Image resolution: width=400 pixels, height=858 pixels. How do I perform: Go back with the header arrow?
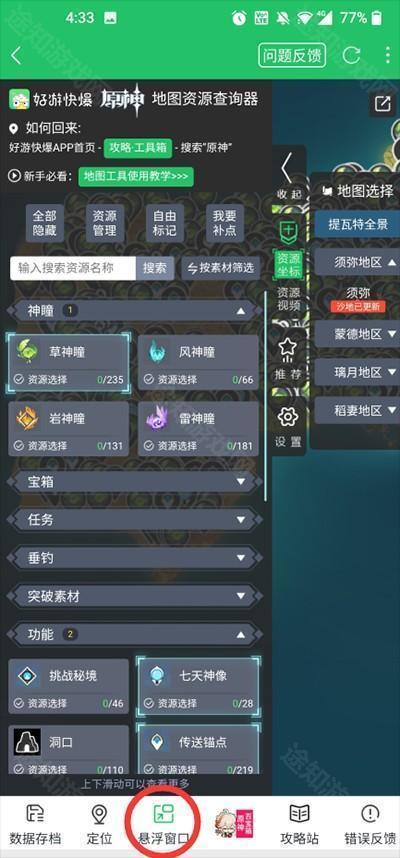(16, 55)
